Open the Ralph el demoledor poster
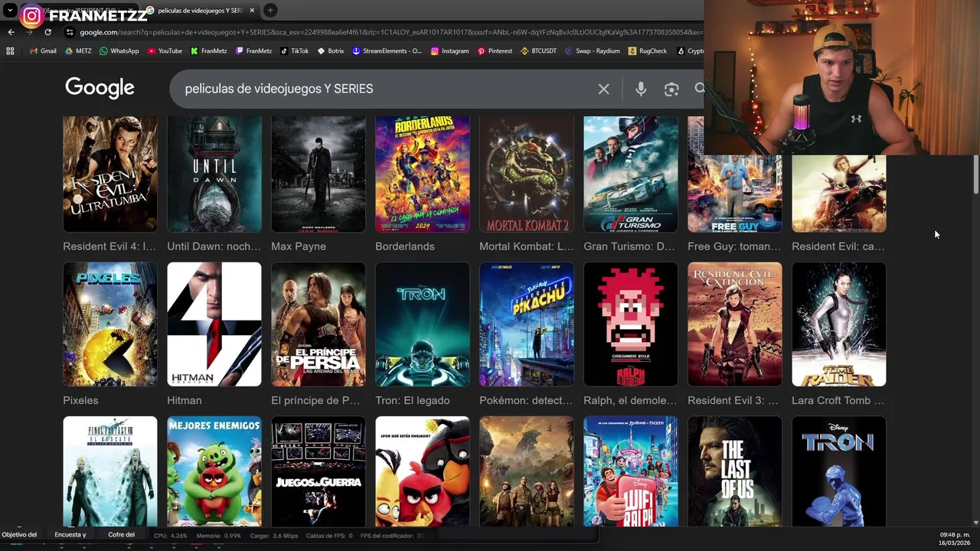The height and width of the screenshot is (551, 980). point(631,324)
